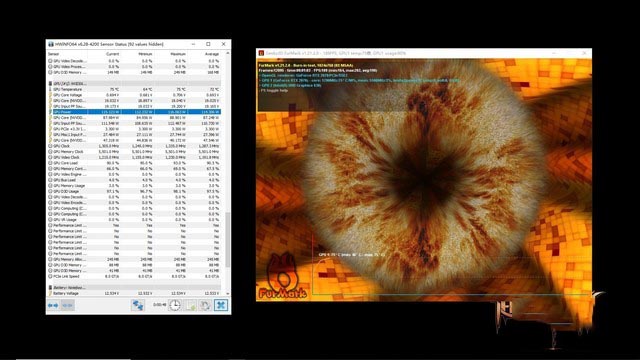Screen dimensions: 640x360
Task: Select the GPU Temperature row
Action: click(134, 89)
